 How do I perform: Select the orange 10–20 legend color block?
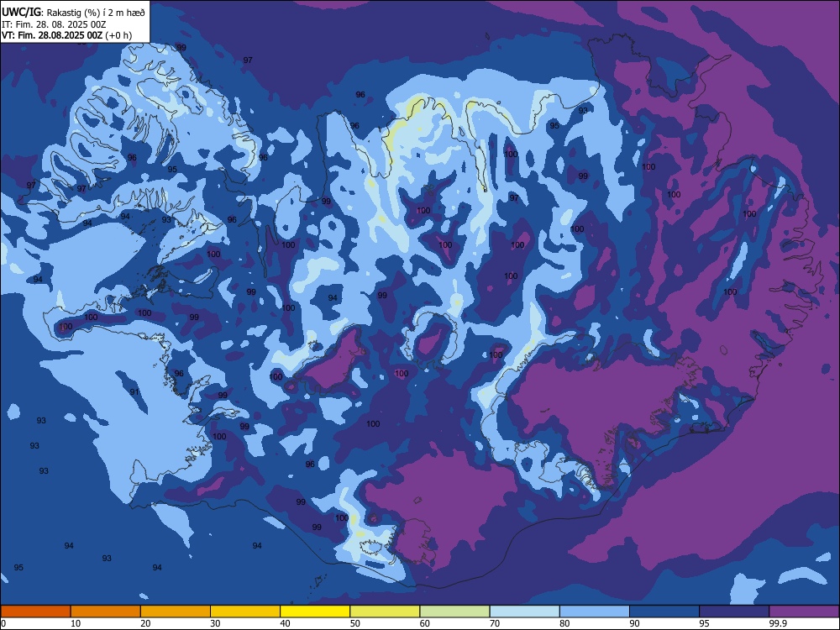click(x=106, y=612)
